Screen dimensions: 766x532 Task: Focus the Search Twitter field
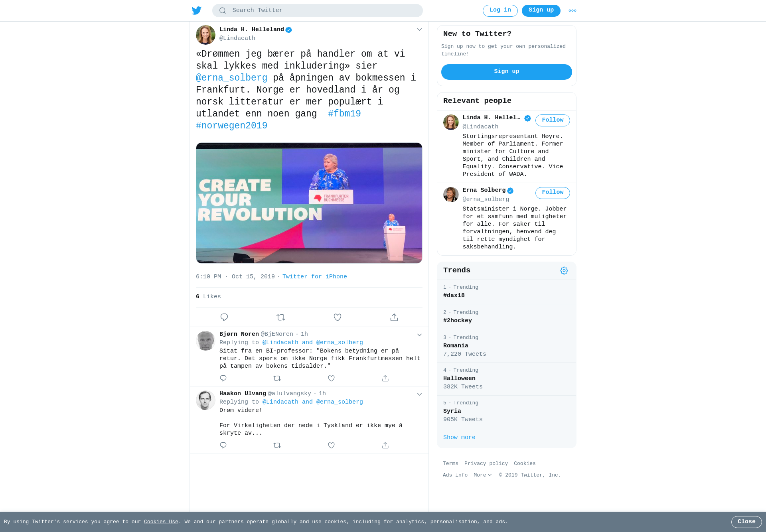(318, 10)
